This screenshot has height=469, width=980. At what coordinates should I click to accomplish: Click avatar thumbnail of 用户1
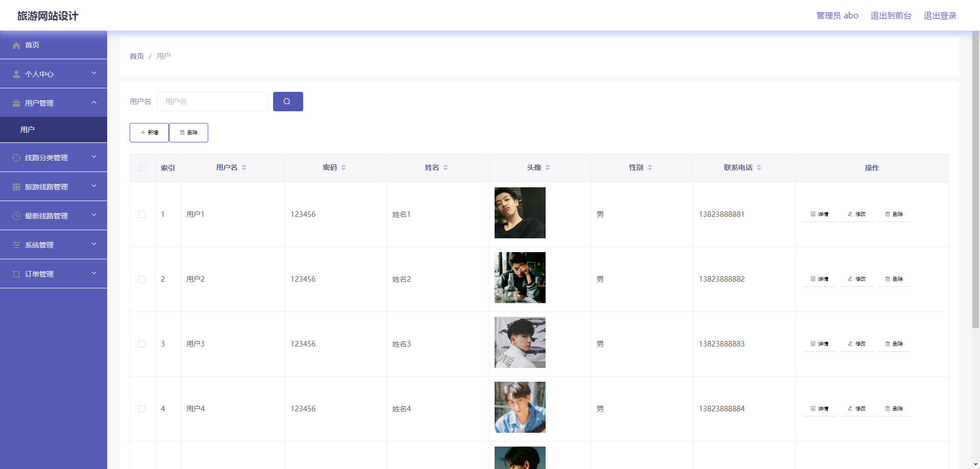coord(520,213)
